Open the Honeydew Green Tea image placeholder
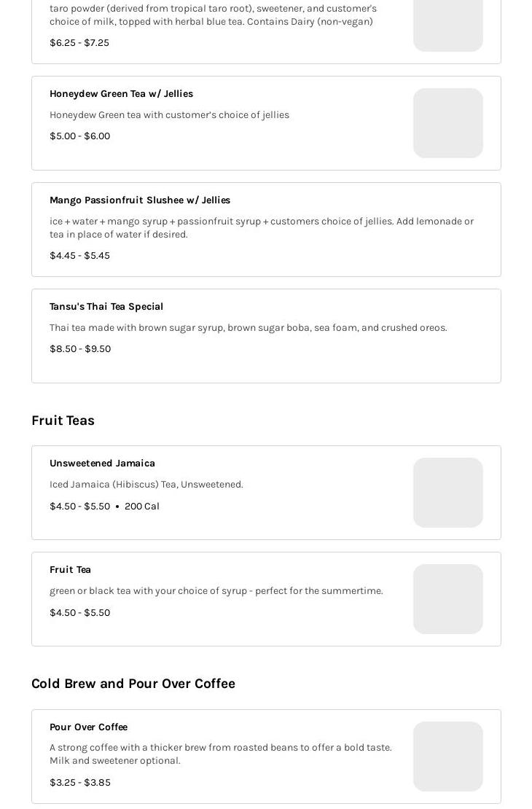The width and height of the screenshot is (532, 809). [447, 123]
